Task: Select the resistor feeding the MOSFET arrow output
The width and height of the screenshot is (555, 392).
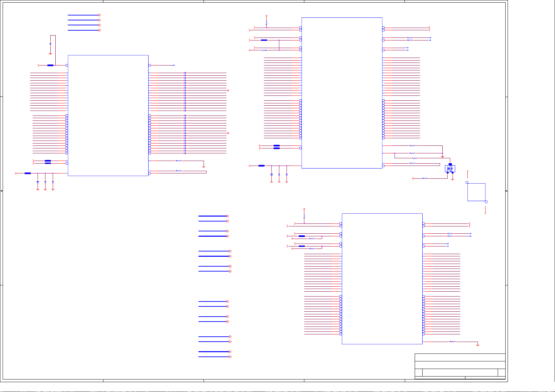Action: tap(425, 178)
